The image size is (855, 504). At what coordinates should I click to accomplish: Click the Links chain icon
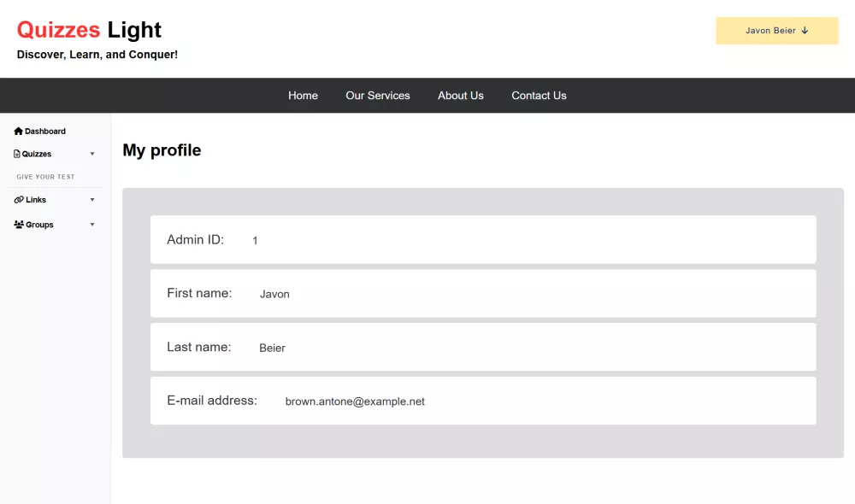(x=18, y=199)
